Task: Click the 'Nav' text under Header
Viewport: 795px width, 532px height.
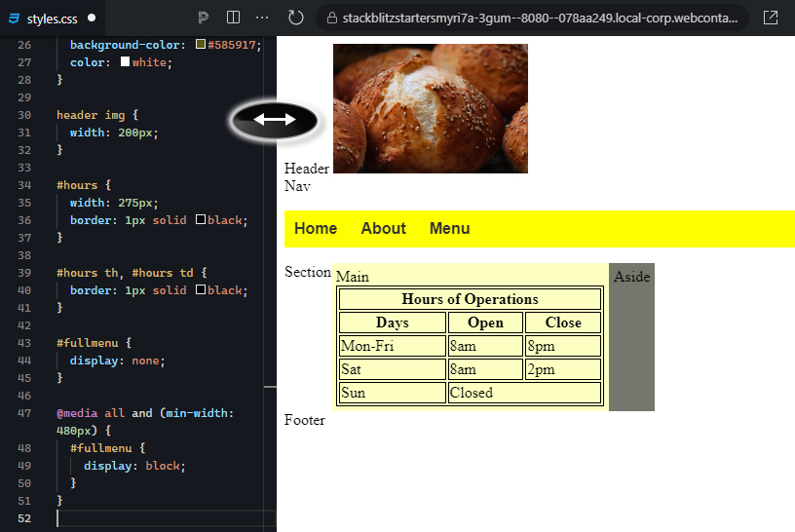Action: coord(297,186)
